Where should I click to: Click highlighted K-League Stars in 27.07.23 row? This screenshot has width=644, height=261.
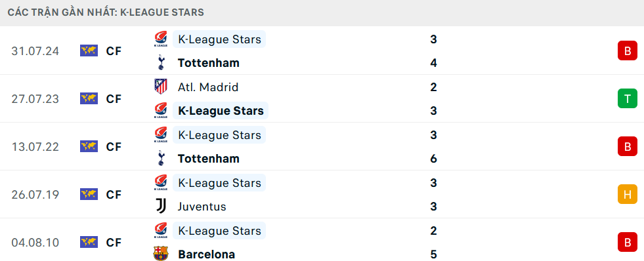point(221,111)
